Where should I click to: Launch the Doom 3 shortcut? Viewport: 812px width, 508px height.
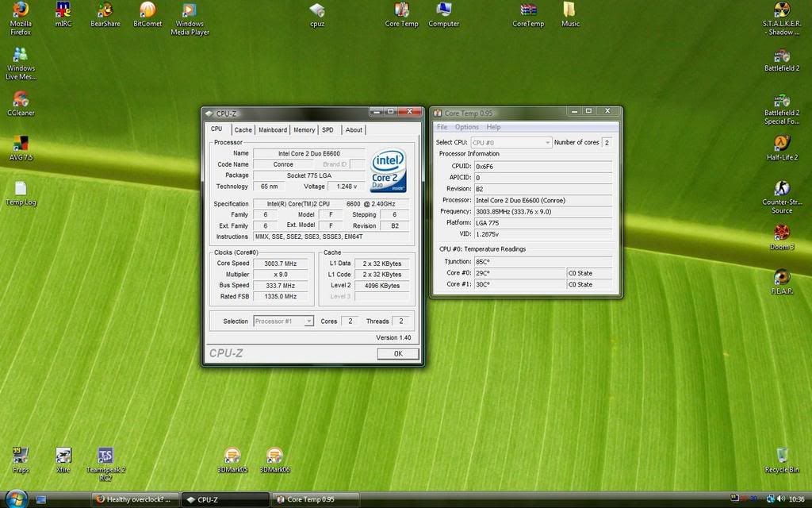click(781, 237)
